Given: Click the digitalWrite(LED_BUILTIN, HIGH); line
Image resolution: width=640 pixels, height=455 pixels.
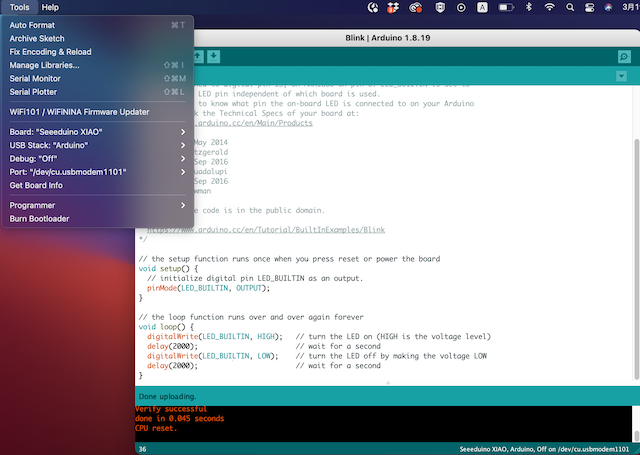Looking at the screenshot, I should tap(215, 337).
